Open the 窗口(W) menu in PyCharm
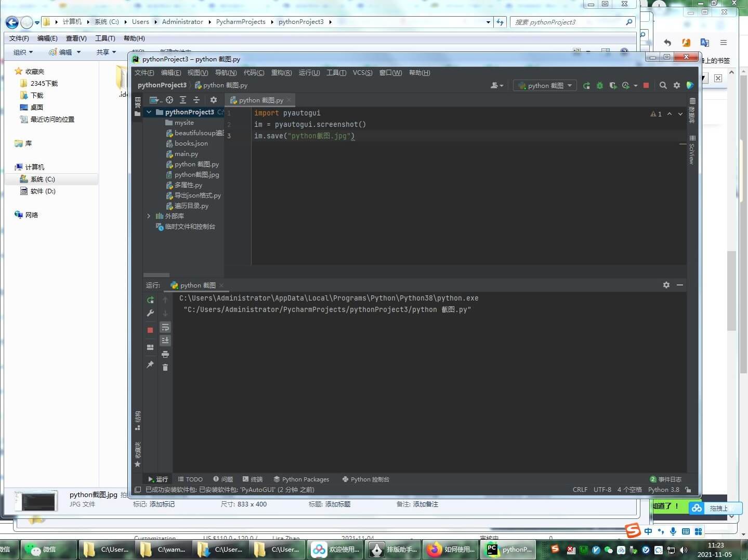This screenshot has width=748, height=560. click(x=390, y=73)
